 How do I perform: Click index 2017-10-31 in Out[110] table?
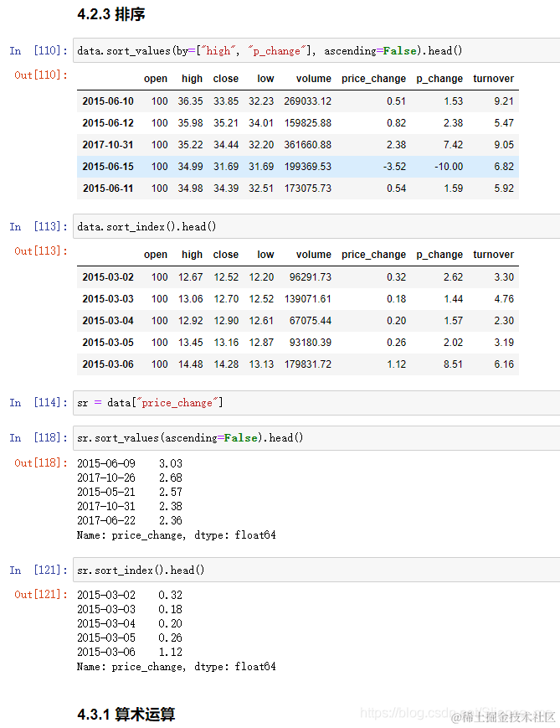click(x=108, y=145)
